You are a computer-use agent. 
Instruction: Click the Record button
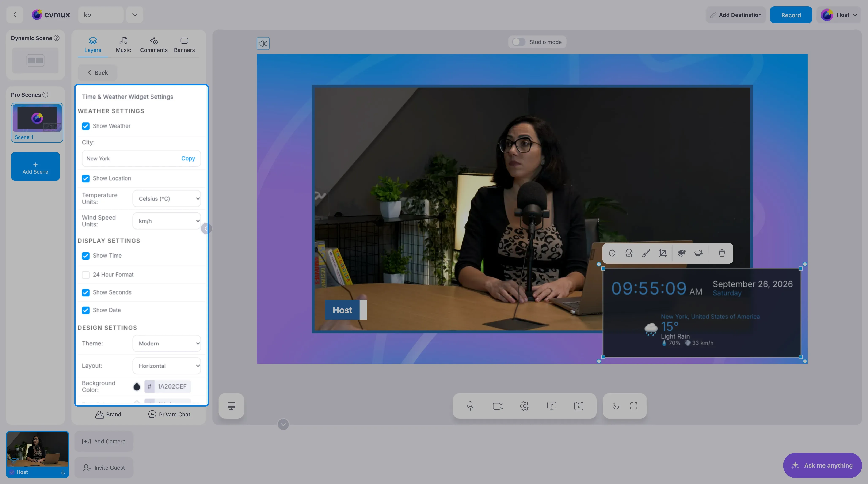point(791,15)
